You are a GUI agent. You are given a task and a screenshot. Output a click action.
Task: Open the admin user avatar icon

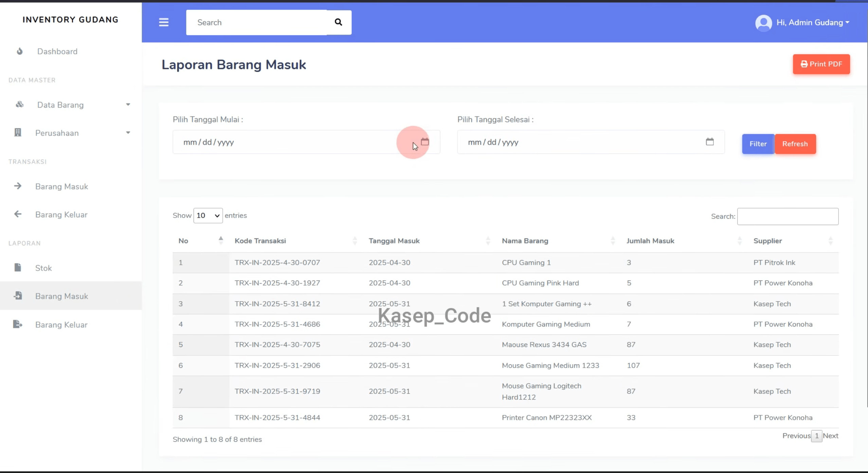coord(763,23)
